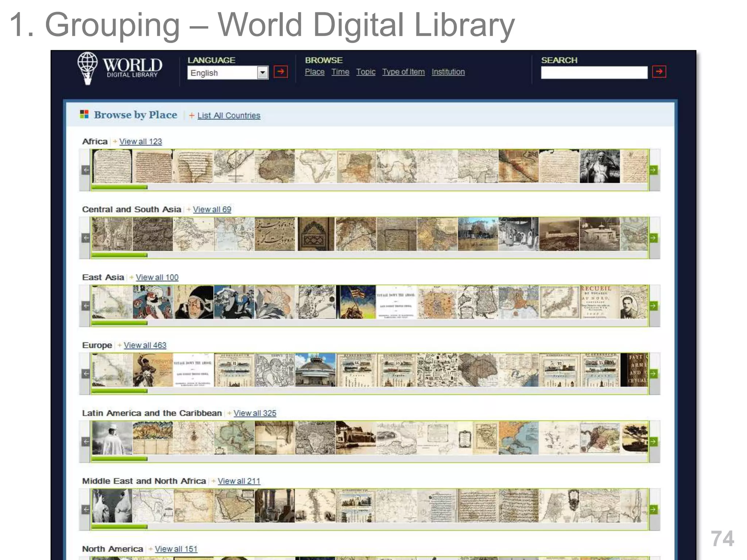
Task: Click View all 69 for Central and South Asia
Action: (x=212, y=209)
